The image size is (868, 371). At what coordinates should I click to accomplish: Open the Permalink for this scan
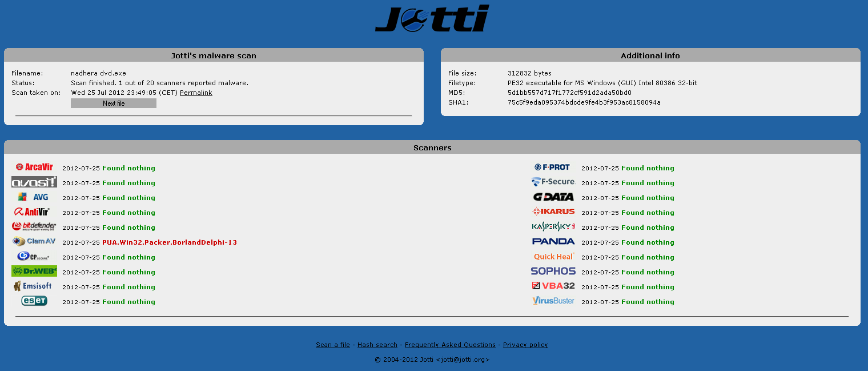point(196,93)
